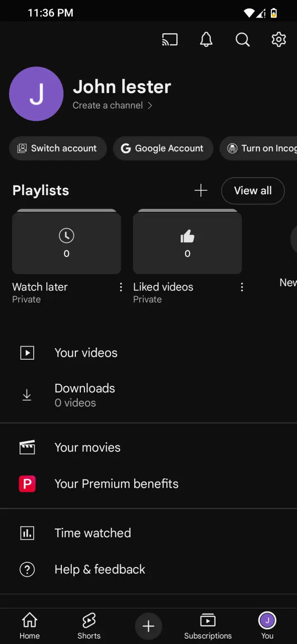Tap the plus icon to create new playlist
The image size is (297, 644).
pyautogui.click(x=201, y=190)
